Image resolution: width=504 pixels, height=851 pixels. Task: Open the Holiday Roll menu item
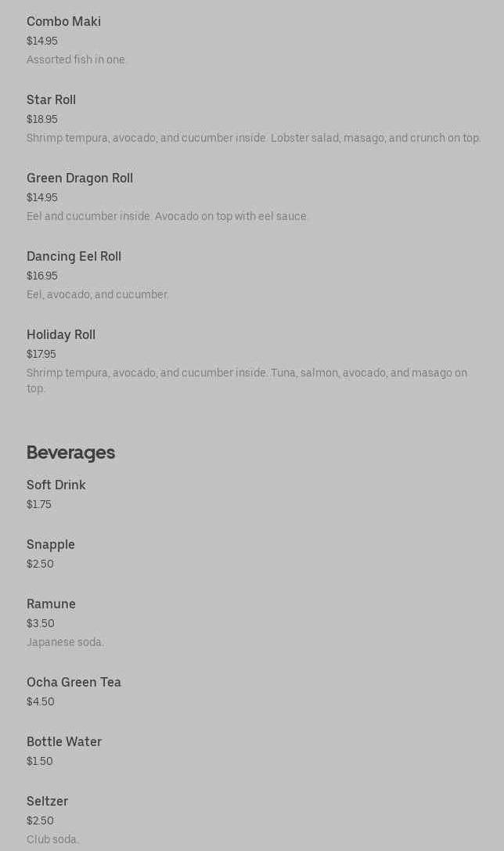click(61, 335)
